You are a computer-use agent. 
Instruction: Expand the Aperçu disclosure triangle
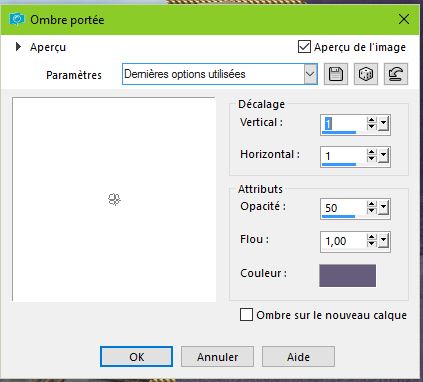(18, 47)
